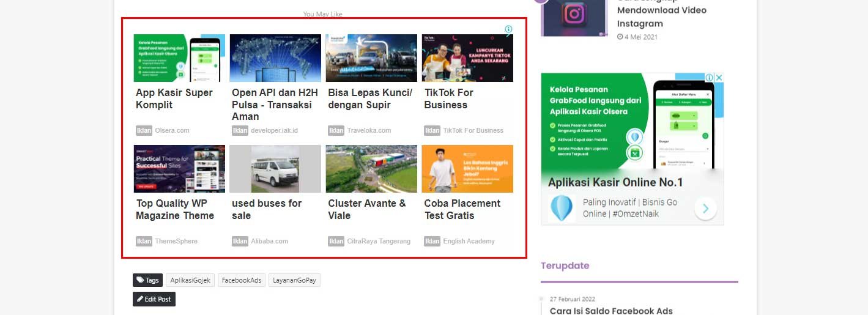Screen dimensions: 868x315
Task: Click Top Quality WP Magazine Theme headline
Action: coord(175,209)
